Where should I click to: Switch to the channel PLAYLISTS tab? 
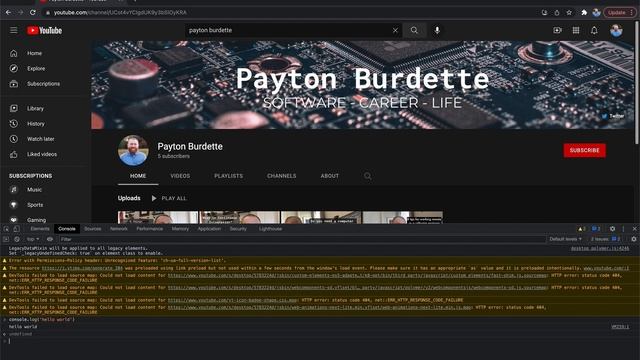pos(229,176)
